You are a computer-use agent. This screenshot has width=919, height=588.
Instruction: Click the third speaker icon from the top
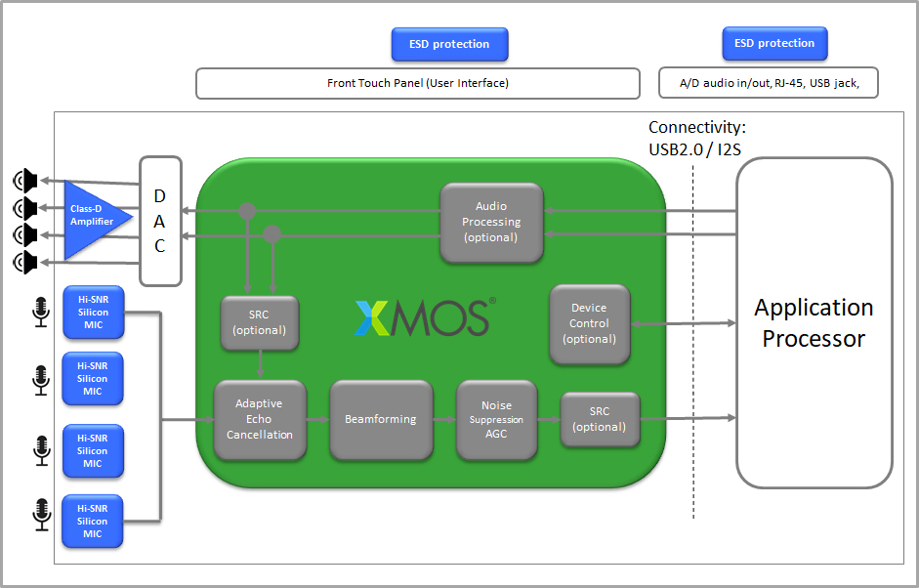[x=25, y=235]
